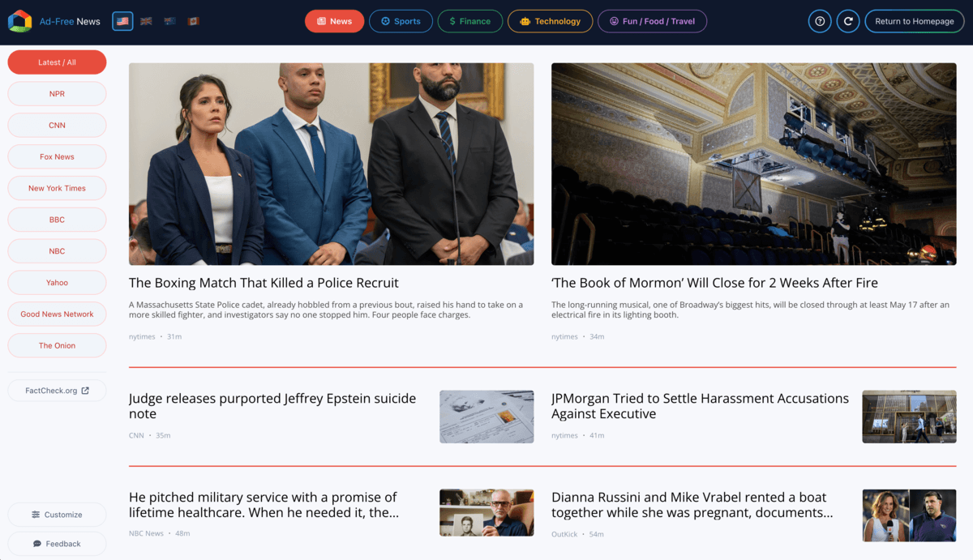Open the Finance category tab

[x=470, y=21]
